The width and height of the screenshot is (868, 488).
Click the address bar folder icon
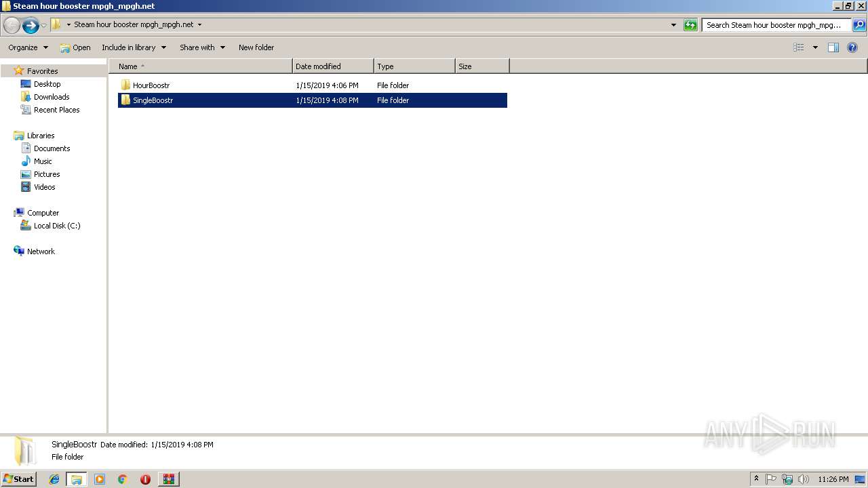tap(56, 24)
